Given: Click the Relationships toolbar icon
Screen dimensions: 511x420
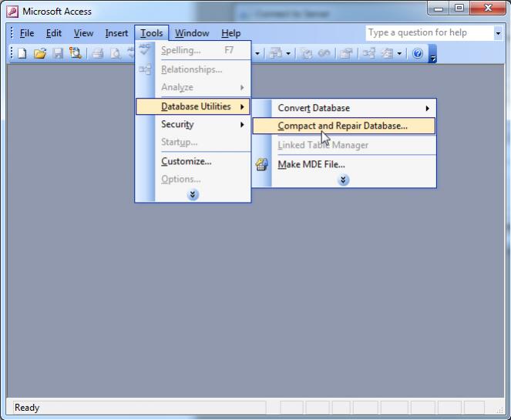Looking at the screenshot, I should (369, 53).
